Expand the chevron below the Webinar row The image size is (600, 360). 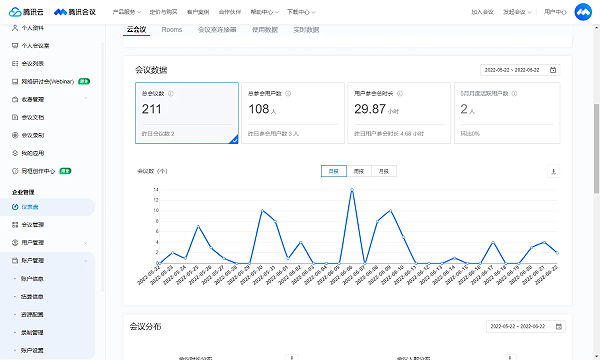[x=85, y=99]
